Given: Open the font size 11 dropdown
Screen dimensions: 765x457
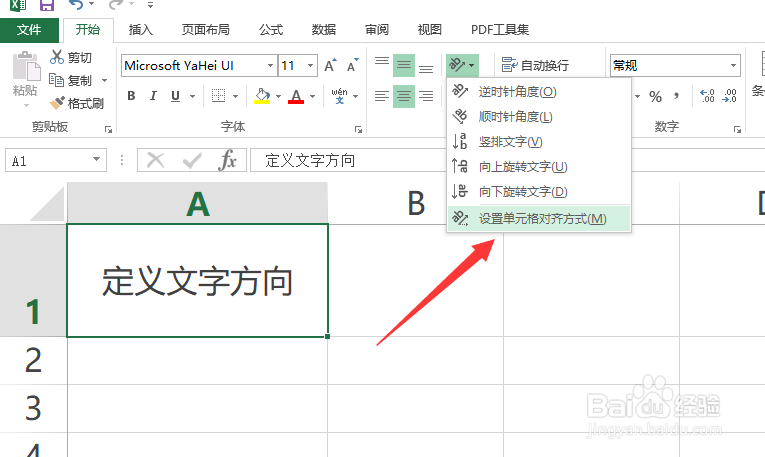Looking at the screenshot, I should 310,65.
